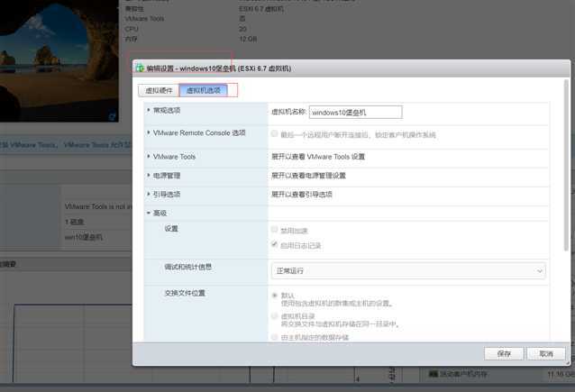Collapse the 高级 section
This screenshot has height=392, width=575.
(x=149, y=213)
